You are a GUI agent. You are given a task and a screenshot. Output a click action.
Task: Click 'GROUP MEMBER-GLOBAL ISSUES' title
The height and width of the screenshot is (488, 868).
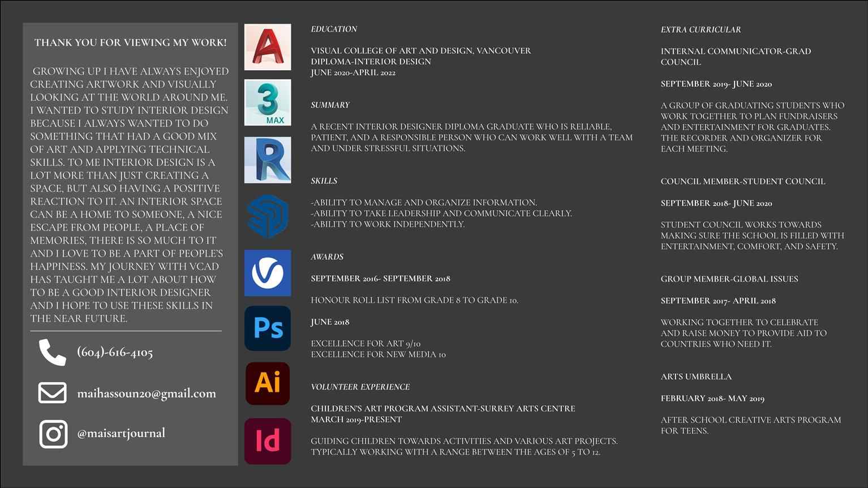pyautogui.click(x=729, y=279)
